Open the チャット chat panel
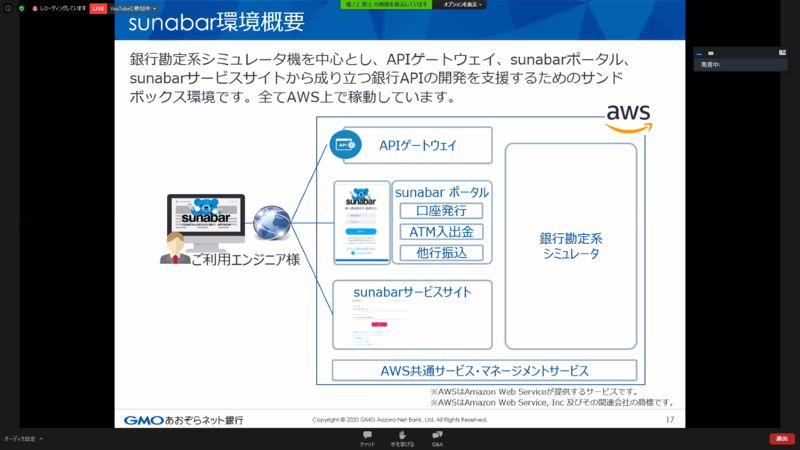Image resolution: width=800 pixels, height=450 pixels. (367, 438)
